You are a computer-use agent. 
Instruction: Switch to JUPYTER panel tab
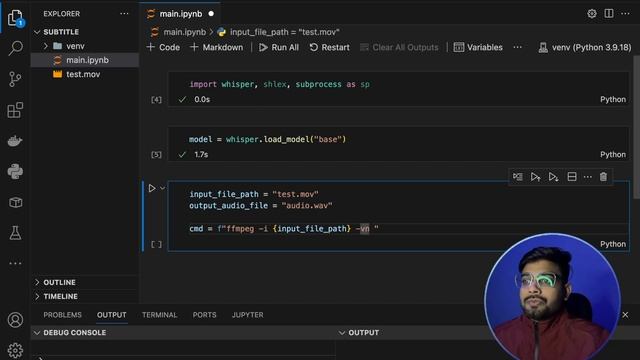(247, 315)
